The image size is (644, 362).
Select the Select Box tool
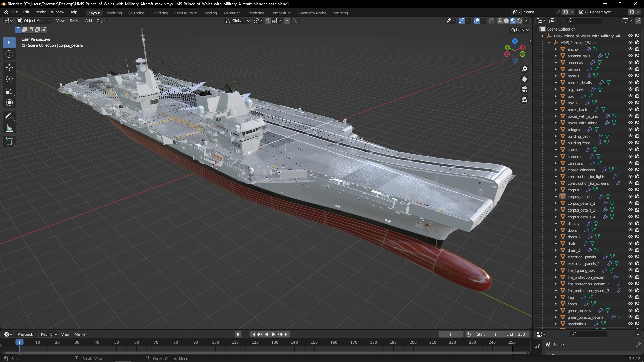(9, 42)
